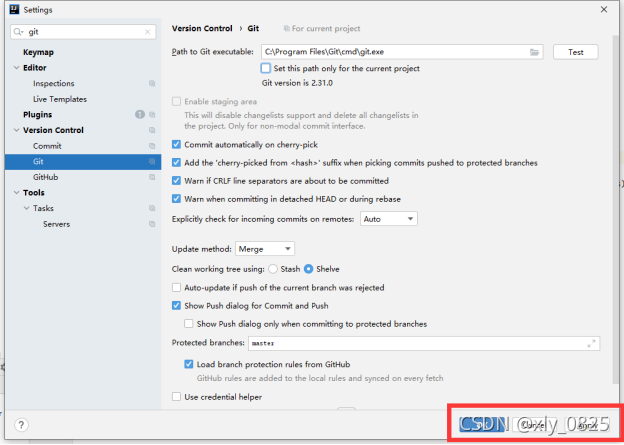624x445 pixels.
Task: Click the IntelliJ icon in the Settings title bar
Action: pos(14,10)
